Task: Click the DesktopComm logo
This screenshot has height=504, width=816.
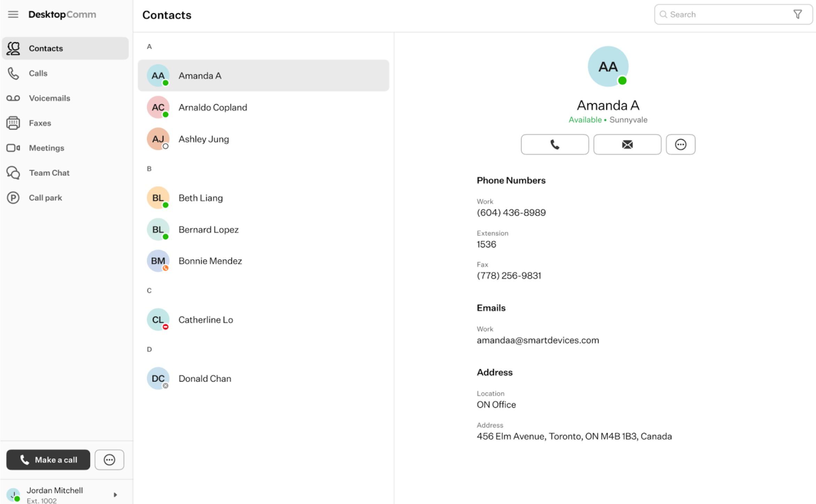Action: click(x=62, y=14)
